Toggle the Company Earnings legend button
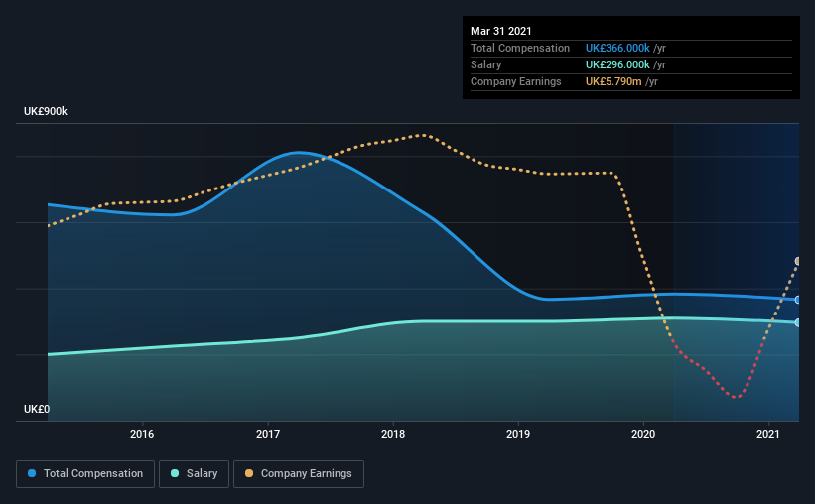The image size is (815, 504). click(299, 474)
